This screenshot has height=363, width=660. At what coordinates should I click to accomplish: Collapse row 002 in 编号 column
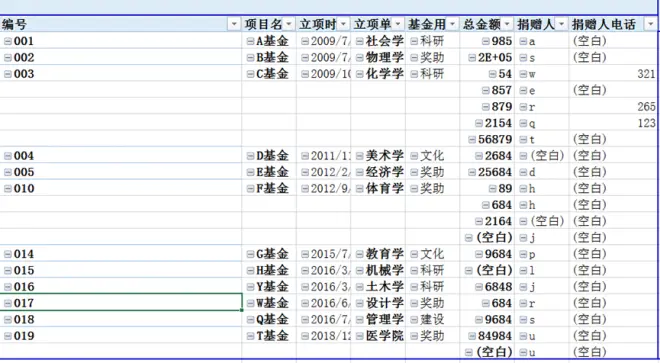pyautogui.click(x=8, y=58)
